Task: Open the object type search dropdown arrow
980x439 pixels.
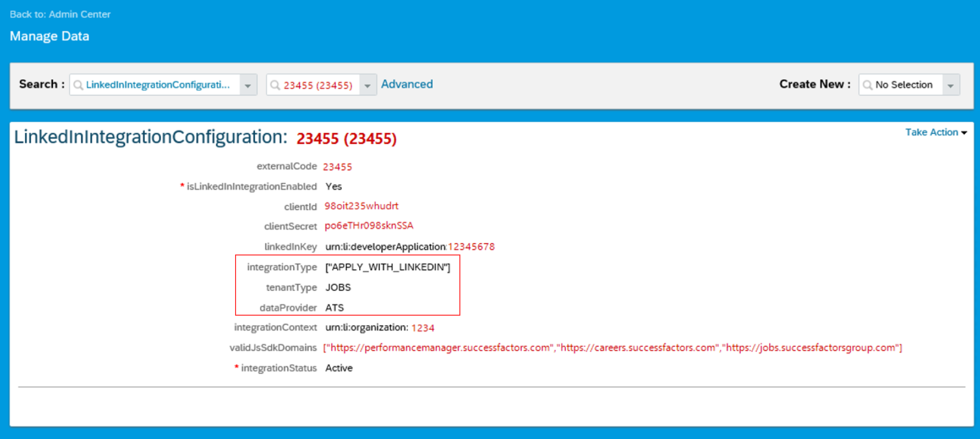Action: tap(248, 85)
